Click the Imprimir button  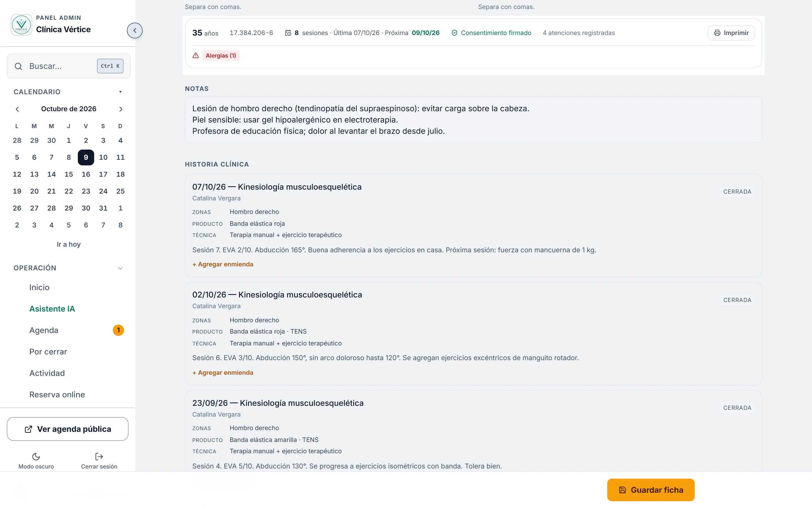pyautogui.click(x=731, y=33)
